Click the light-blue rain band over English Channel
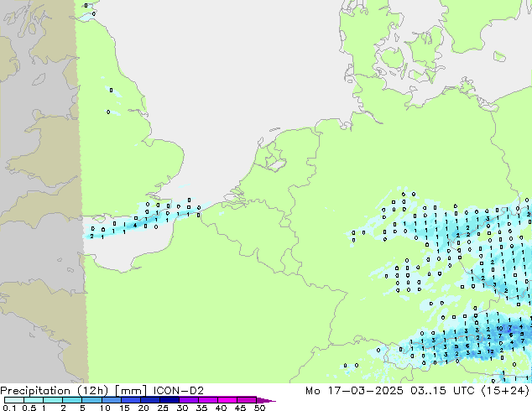Screen dimensions: 532x411 click(x=126, y=223)
